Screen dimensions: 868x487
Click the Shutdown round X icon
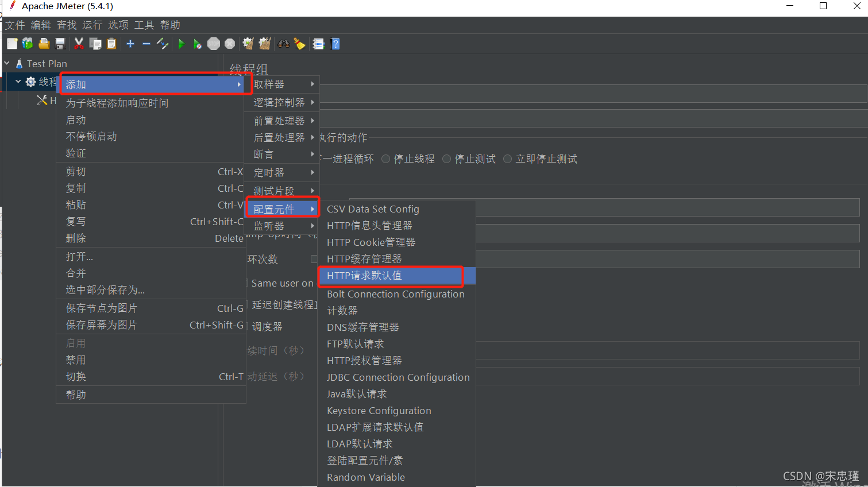230,44
